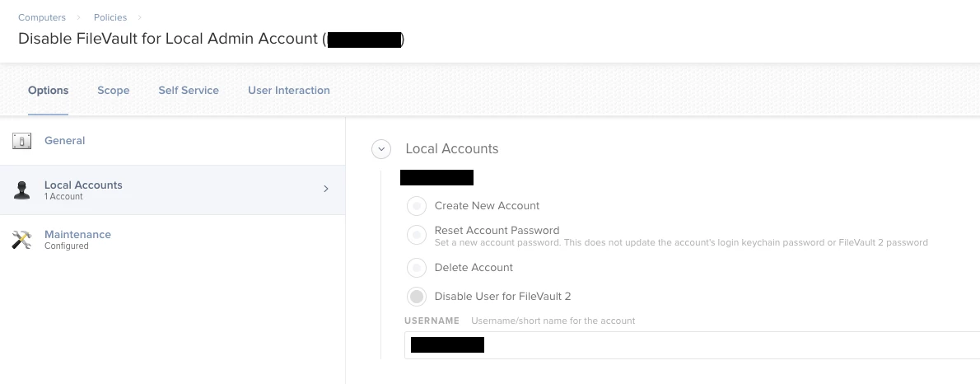Click the Local Accounts person icon

22,190
